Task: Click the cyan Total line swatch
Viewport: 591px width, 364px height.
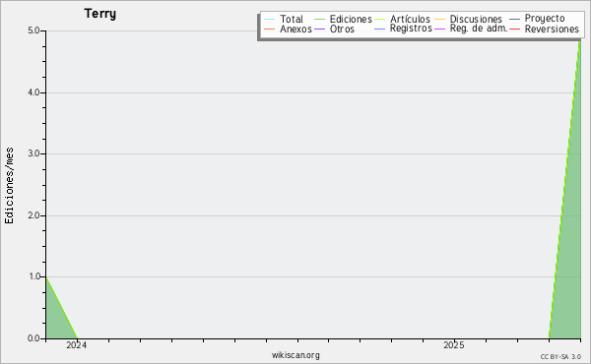Action: tap(270, 20)
